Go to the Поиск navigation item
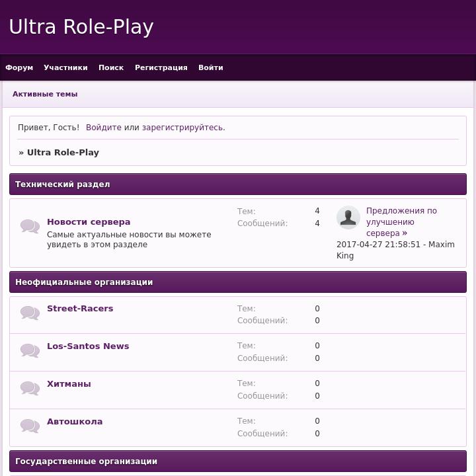476x476 pixels. 111,67
